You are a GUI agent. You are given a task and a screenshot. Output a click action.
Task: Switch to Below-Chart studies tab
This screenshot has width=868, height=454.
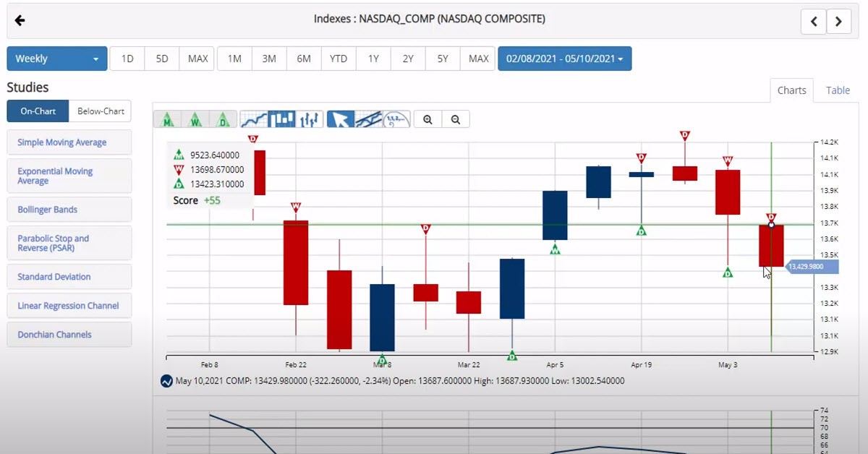[x=101, y=111]
